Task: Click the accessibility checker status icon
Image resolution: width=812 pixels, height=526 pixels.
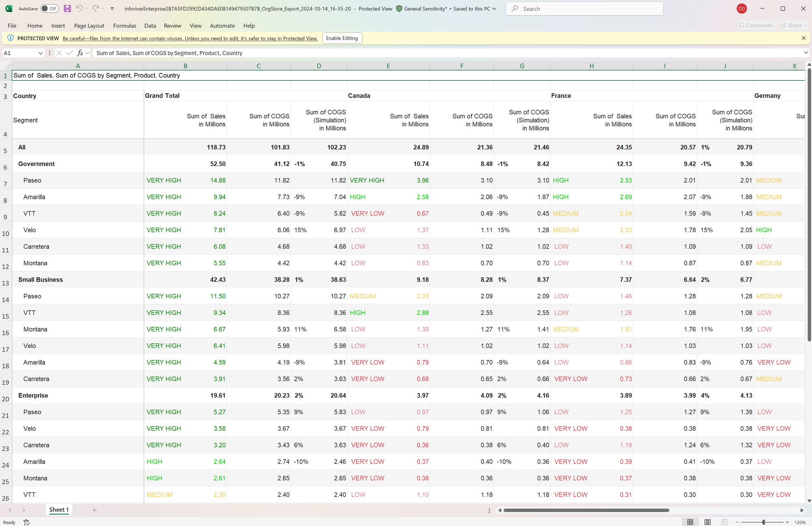Action: click(26, 522)
